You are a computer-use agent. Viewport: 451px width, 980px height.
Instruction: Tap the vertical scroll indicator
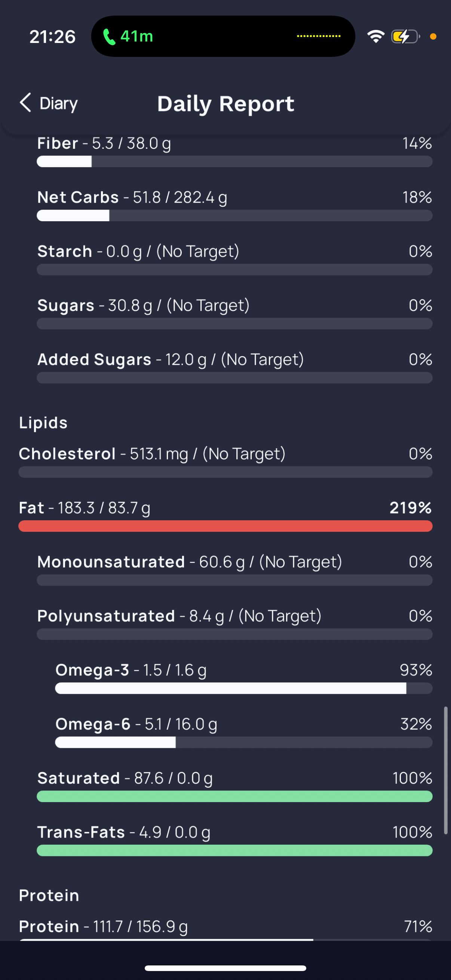point(445,771)
